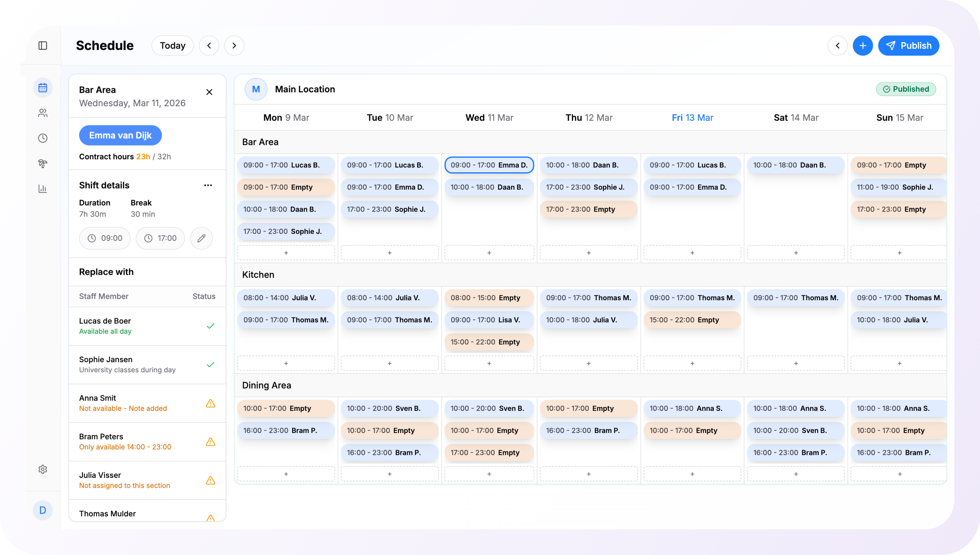
Task: Open shift details three-dot menu
Action: coord(208,185)
